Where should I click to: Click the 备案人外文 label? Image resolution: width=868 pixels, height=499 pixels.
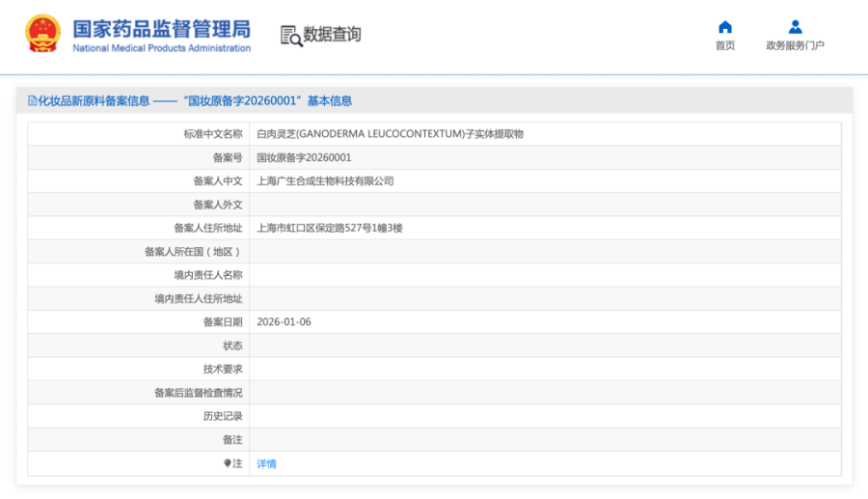click(x=218, y=205)
